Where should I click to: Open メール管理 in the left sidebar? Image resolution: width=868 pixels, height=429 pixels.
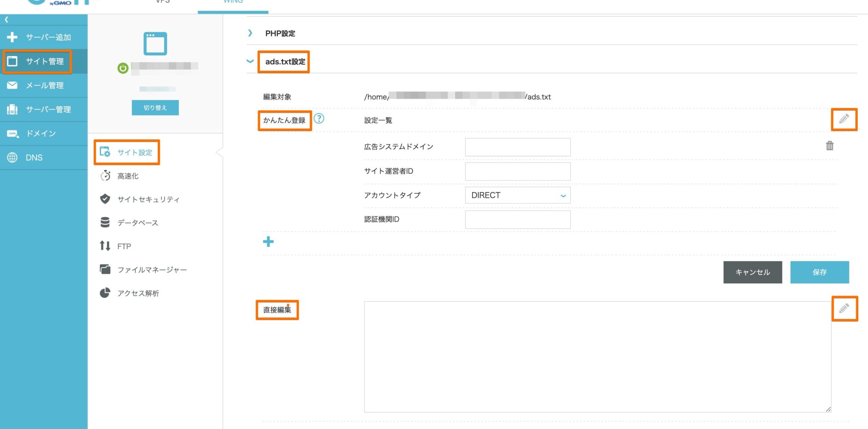click(45, 85)
